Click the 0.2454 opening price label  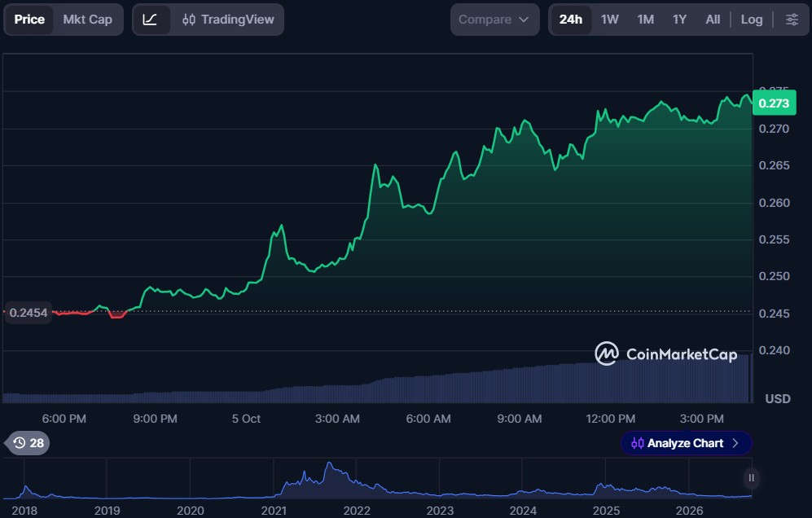29,313
